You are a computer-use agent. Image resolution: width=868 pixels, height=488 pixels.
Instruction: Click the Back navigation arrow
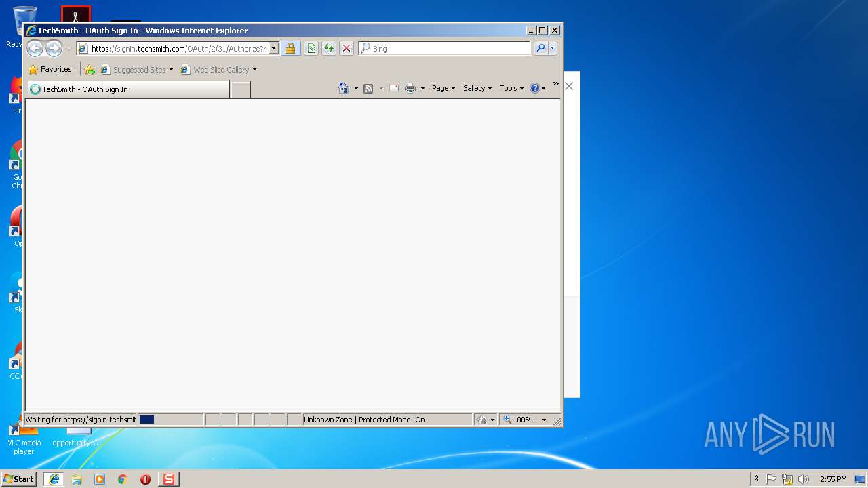tap(35, 48)
